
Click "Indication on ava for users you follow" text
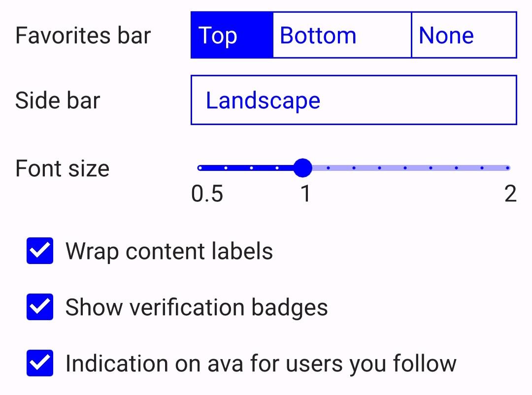(261, 363)
